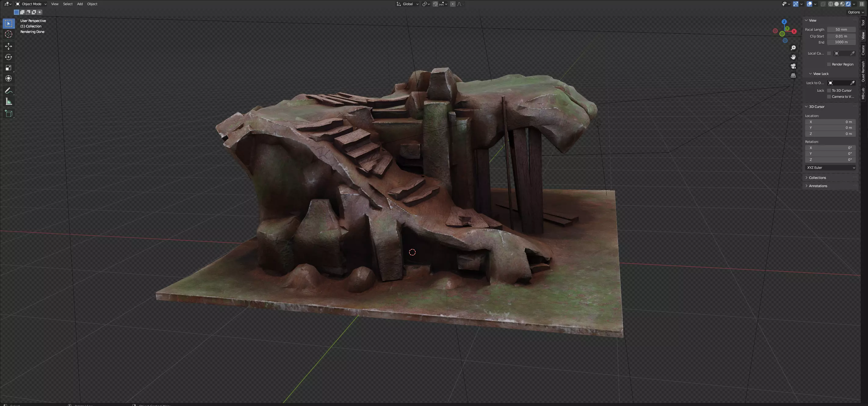Open editor type dropdown
Image resolution: width=868 pixels, height=406 pixels.
click(8, 4)
